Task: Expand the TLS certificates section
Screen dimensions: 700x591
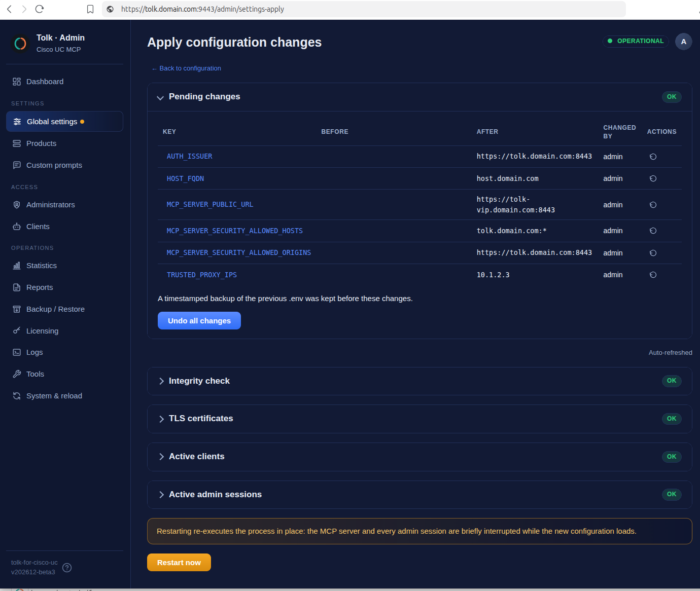Action: (161, 419)
